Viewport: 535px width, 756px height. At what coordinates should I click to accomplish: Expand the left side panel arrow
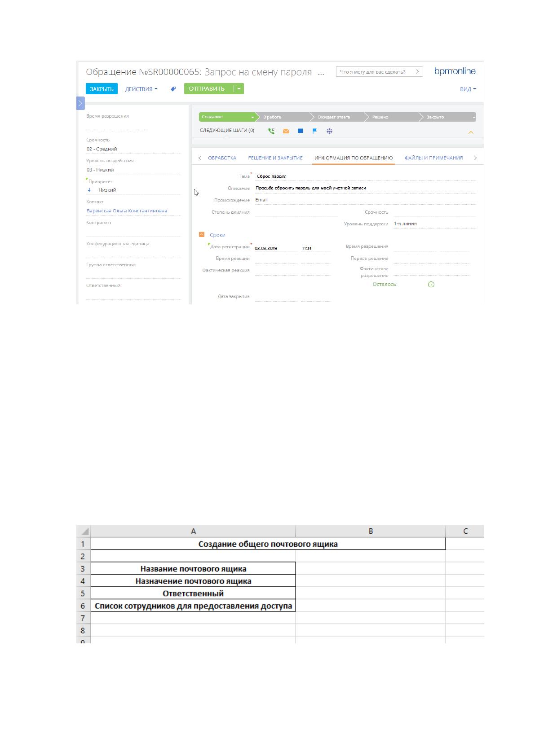click(x=80, y=103)
